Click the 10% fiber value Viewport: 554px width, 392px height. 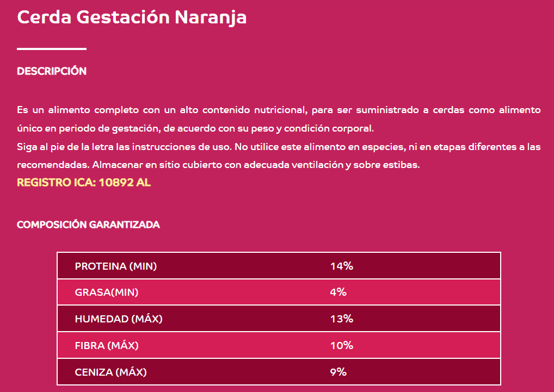pos(342,345)
